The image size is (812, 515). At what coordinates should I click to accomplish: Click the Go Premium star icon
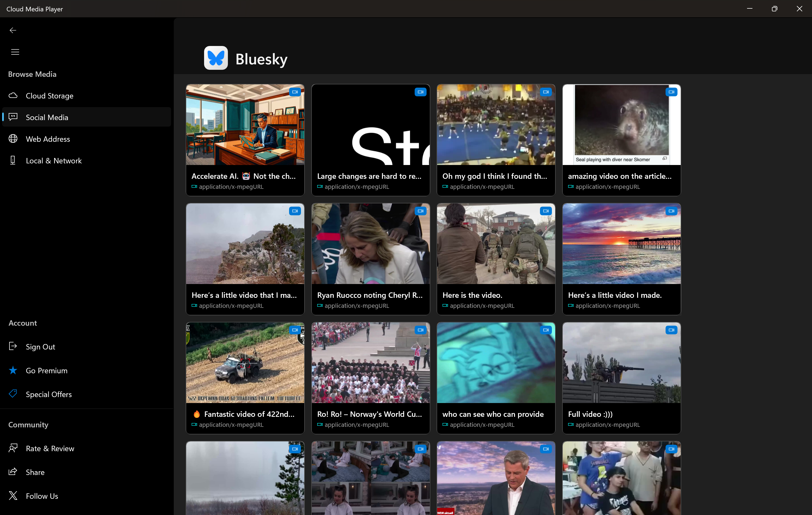[x=13, y=370]
